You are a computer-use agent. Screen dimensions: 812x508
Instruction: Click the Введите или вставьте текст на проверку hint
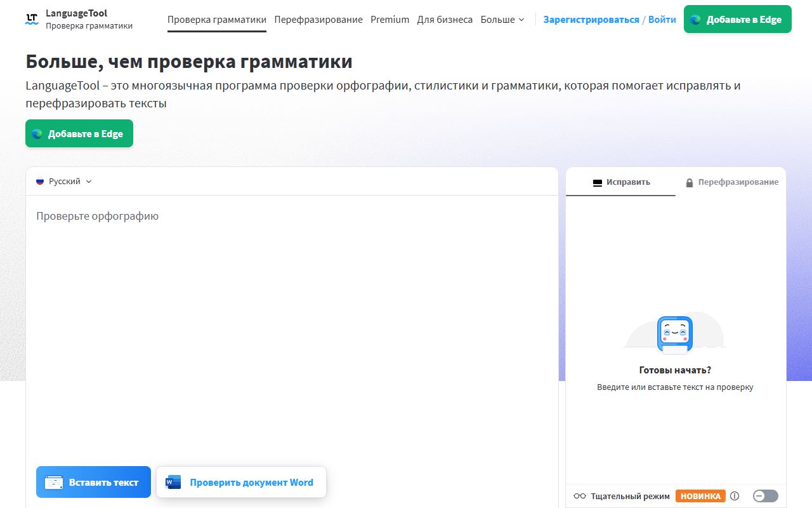coord(675,387)
